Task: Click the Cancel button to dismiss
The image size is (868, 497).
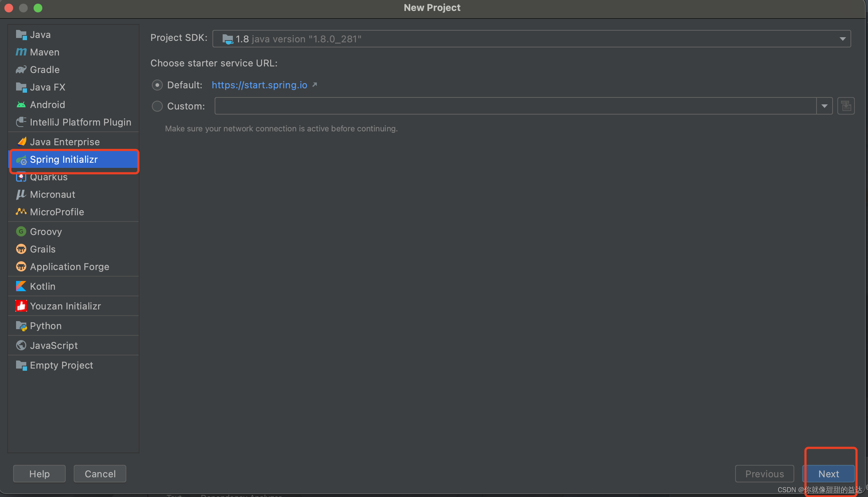Action: click(100, 474)
